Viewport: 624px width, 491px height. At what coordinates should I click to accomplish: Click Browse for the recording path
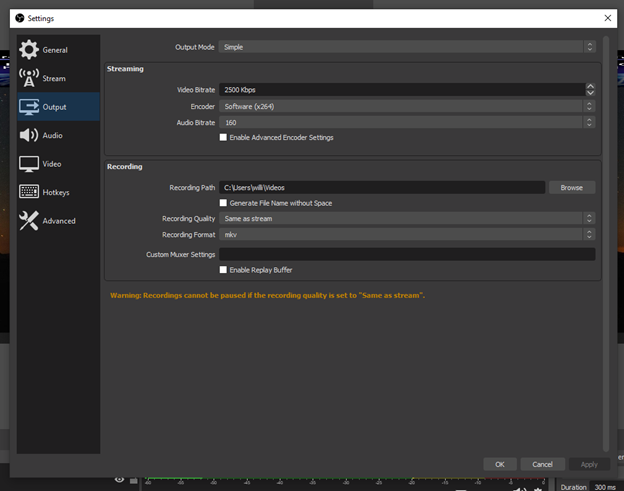click(x=572, y=187)
